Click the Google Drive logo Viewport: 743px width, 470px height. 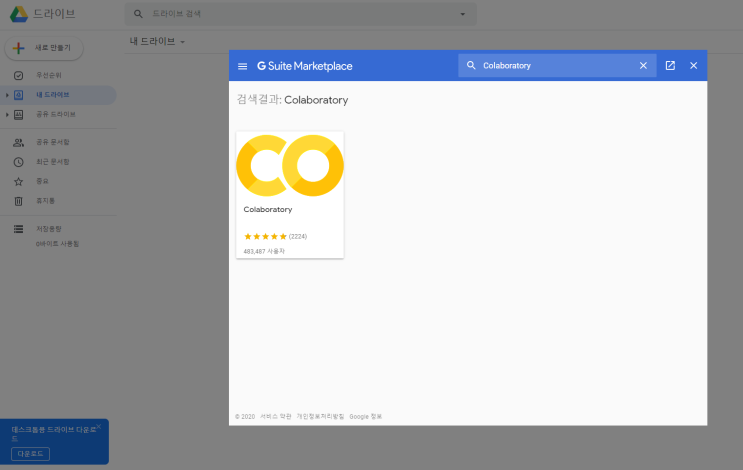[x=19, y=14]
